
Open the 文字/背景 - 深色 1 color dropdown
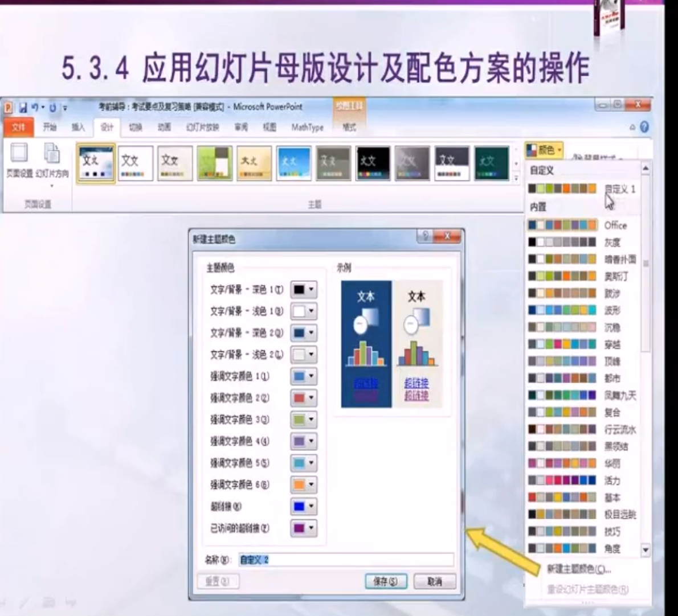click(x=304, y=289)
